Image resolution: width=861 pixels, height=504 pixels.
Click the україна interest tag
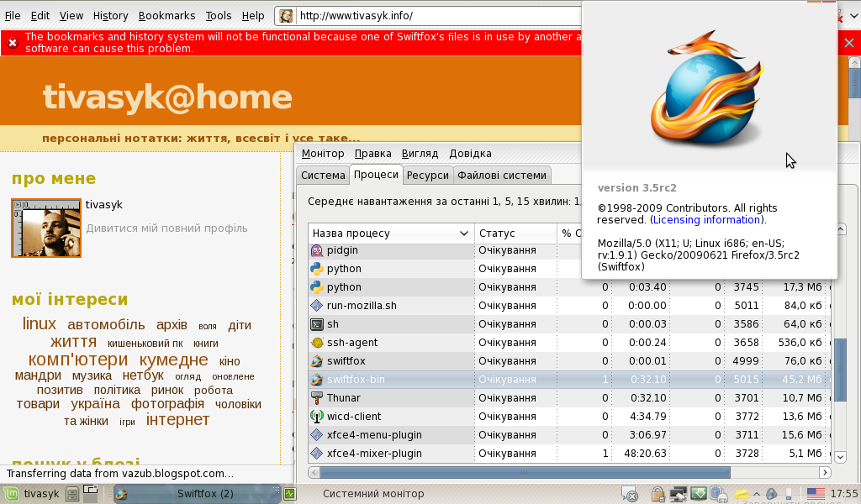click(95, 404)
